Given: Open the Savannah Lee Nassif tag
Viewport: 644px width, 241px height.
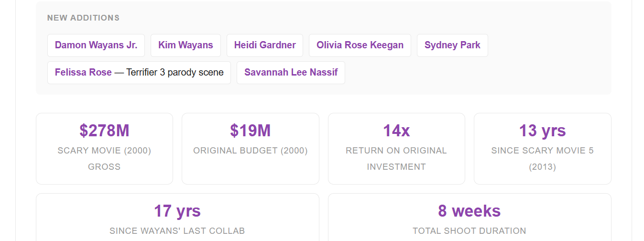Looking at the screenshot, I should (291, 73).
